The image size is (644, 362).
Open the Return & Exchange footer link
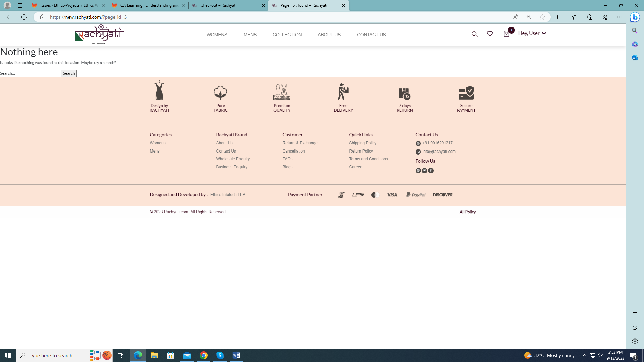pos(300,143)
